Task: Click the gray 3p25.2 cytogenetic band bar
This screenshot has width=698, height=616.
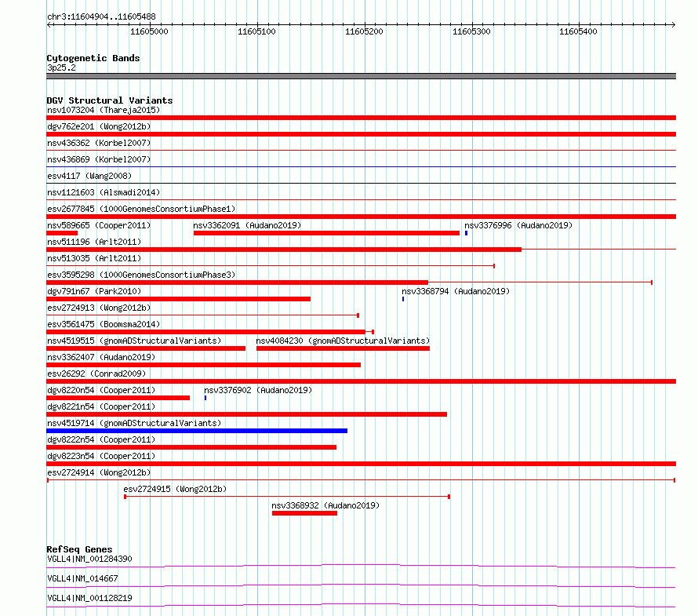Action: pyautogui.click(x=361, y=76)
